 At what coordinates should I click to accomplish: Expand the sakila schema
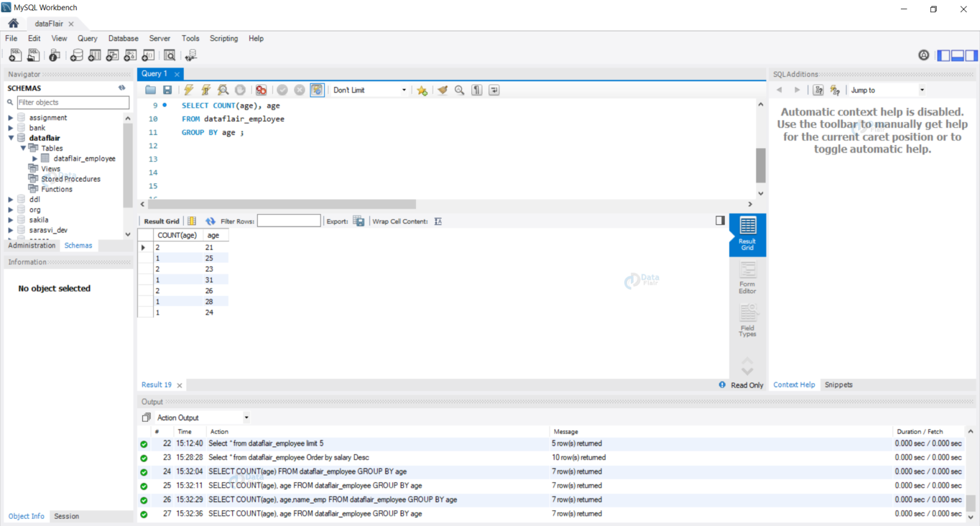(10, 220)
